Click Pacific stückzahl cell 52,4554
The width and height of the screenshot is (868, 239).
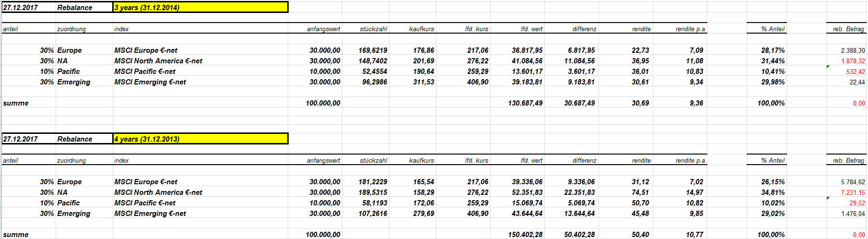pyautogui.click(x=375, y=72)
